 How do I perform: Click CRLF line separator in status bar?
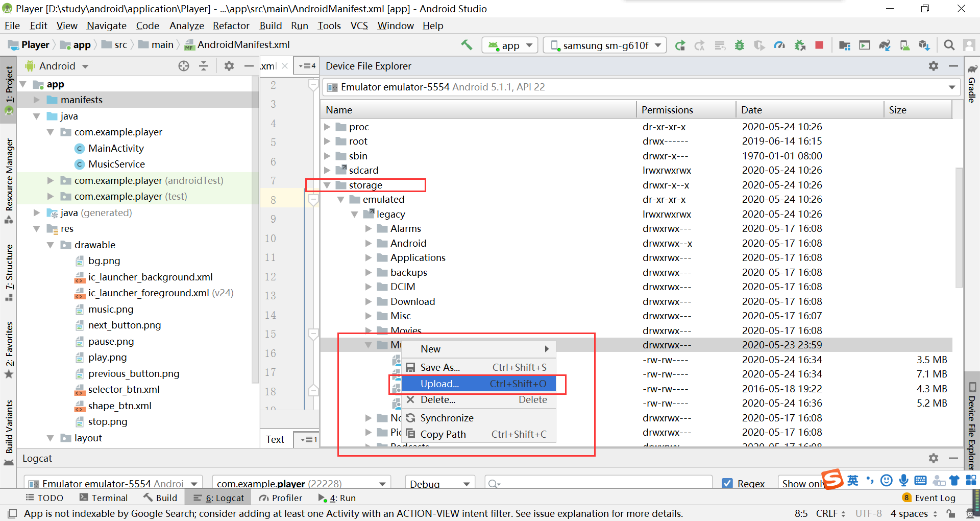click(x=830, y=513)
